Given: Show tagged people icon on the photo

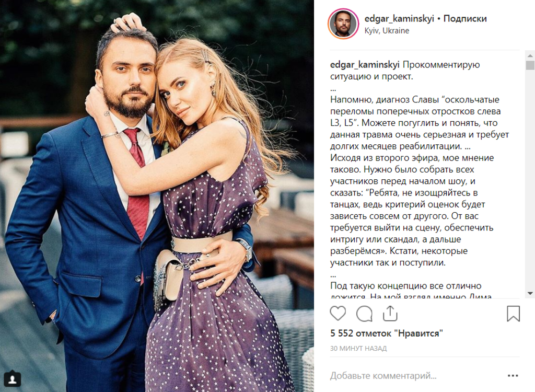Looking at the screenshot, I should (13, 379).
